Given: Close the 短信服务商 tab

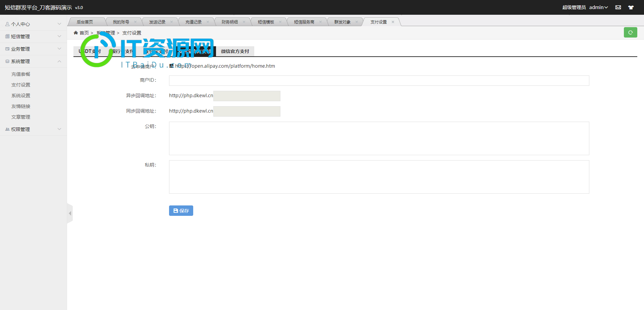Looking at the screenshot, I should 320,22.
